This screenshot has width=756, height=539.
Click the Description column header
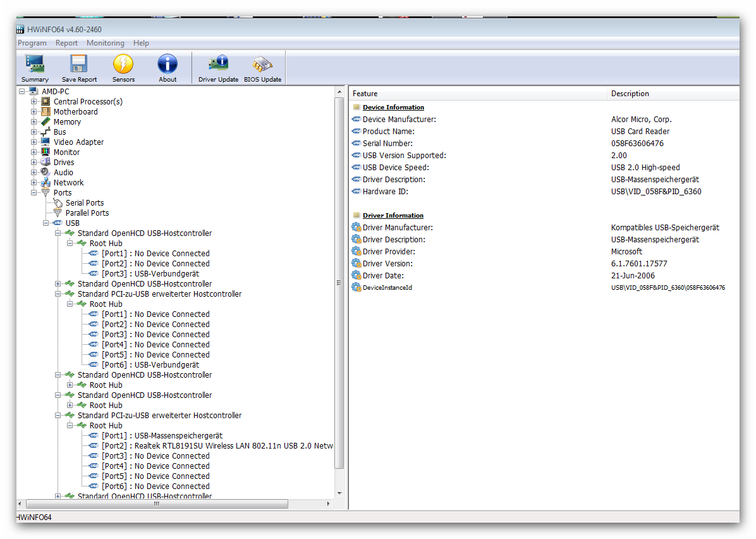click(x=630, y=94)
